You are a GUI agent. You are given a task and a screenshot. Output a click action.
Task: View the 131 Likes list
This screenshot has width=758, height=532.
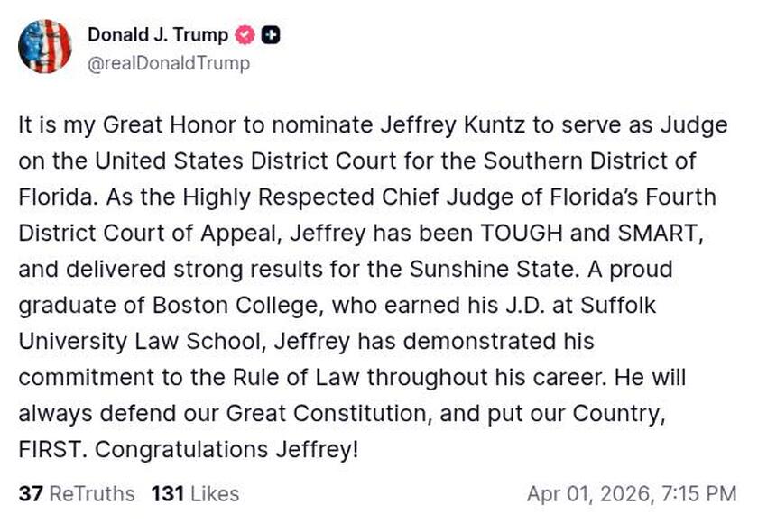click(195, 494)
